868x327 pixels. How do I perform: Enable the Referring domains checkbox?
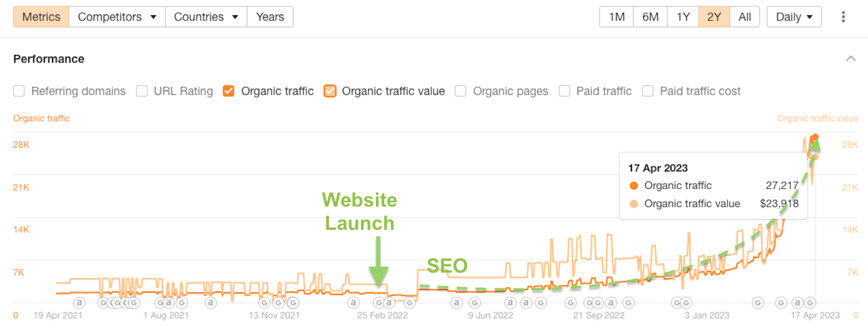pyautogui.click(x=19, y=91)
